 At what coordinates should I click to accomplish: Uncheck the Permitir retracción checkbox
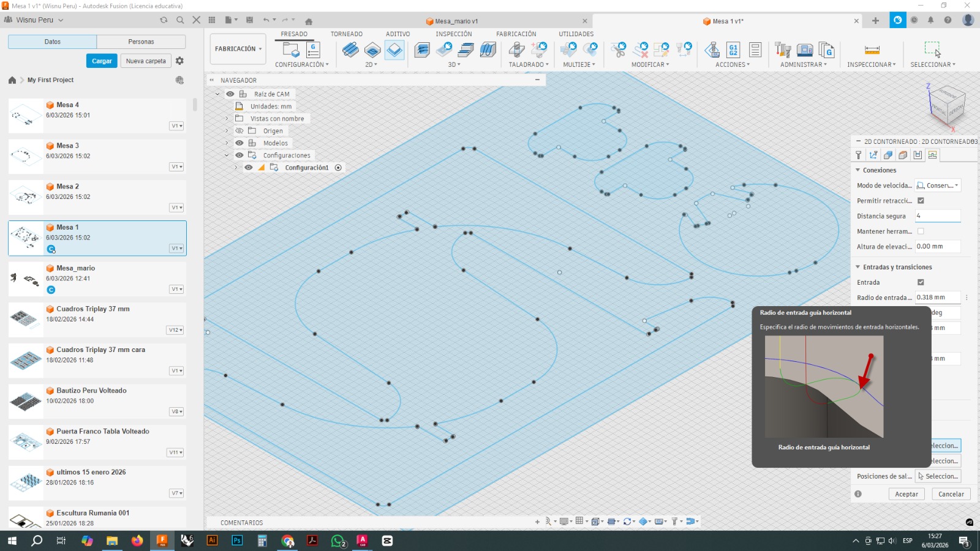coord(921,201)
